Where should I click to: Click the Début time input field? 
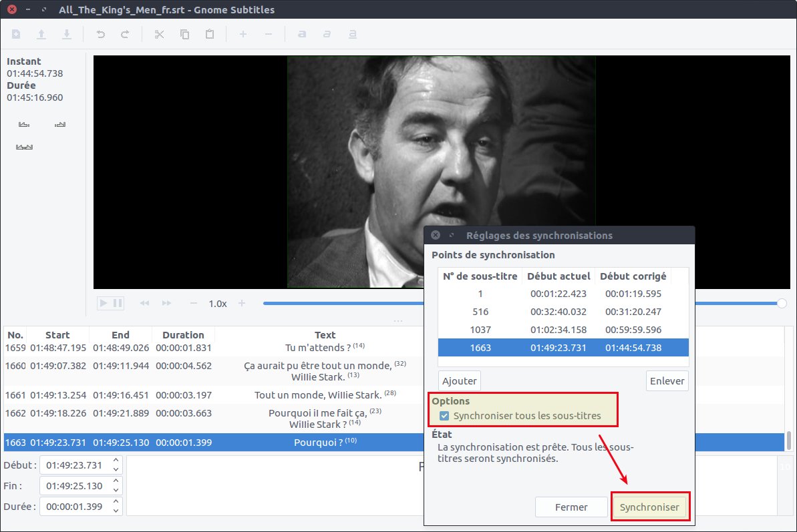coord(75,465)
